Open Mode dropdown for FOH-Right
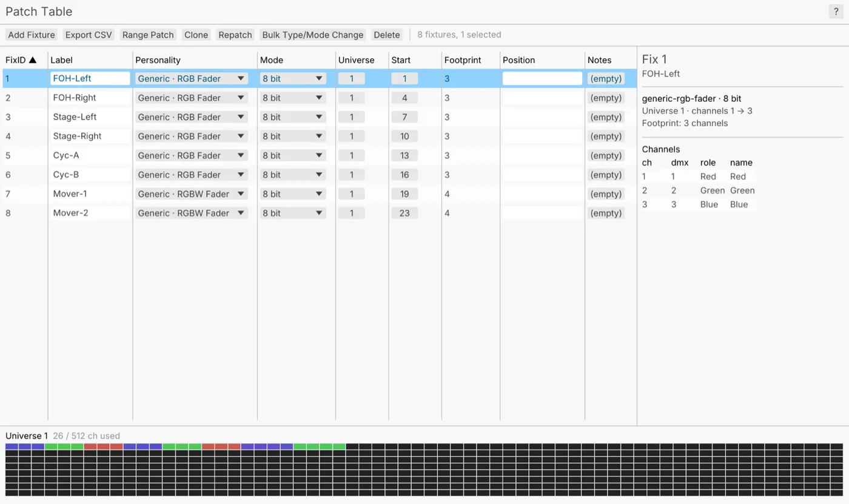 (293, 98)
